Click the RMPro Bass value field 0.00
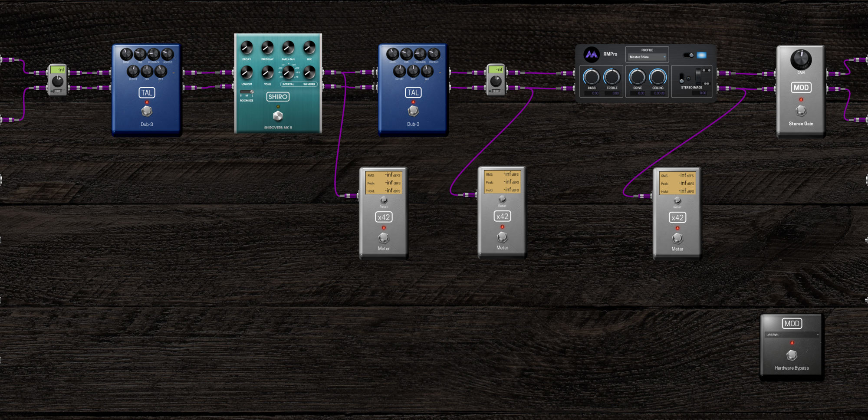 pos(592,93)
